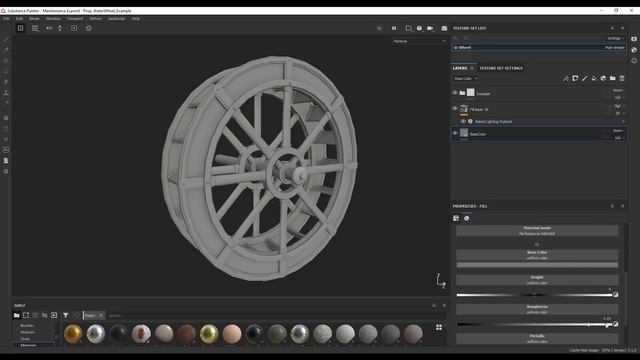Open Shader settings from the right dock

(634, 50)
